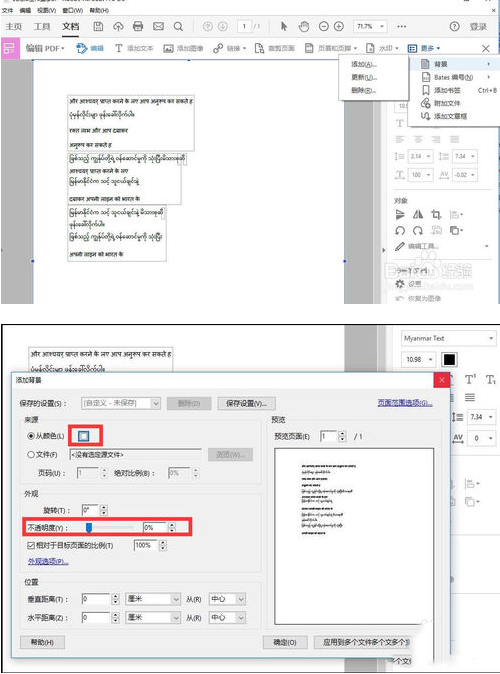Open the 中心 dropdown in 水平距离 row

click(227, 618)
